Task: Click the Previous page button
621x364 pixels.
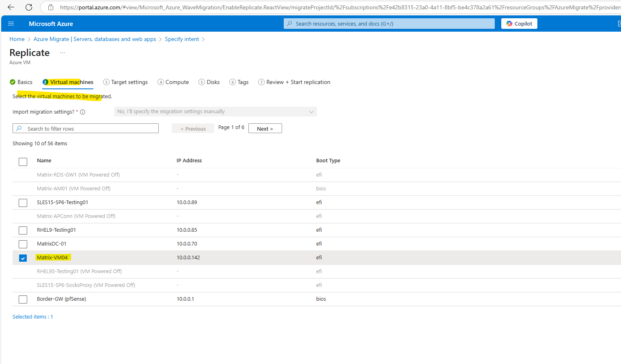Action: coord(193,128)
